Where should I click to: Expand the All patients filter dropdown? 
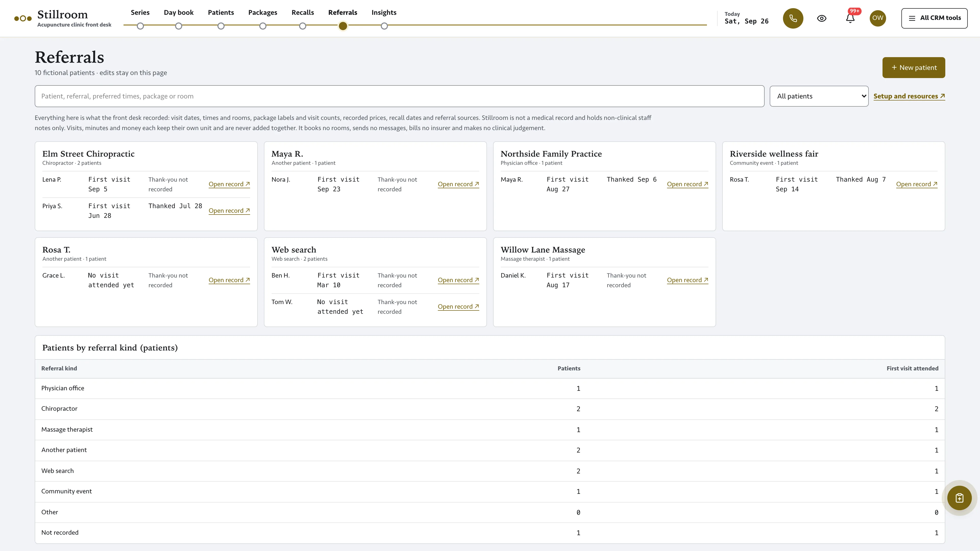(819, 96)
